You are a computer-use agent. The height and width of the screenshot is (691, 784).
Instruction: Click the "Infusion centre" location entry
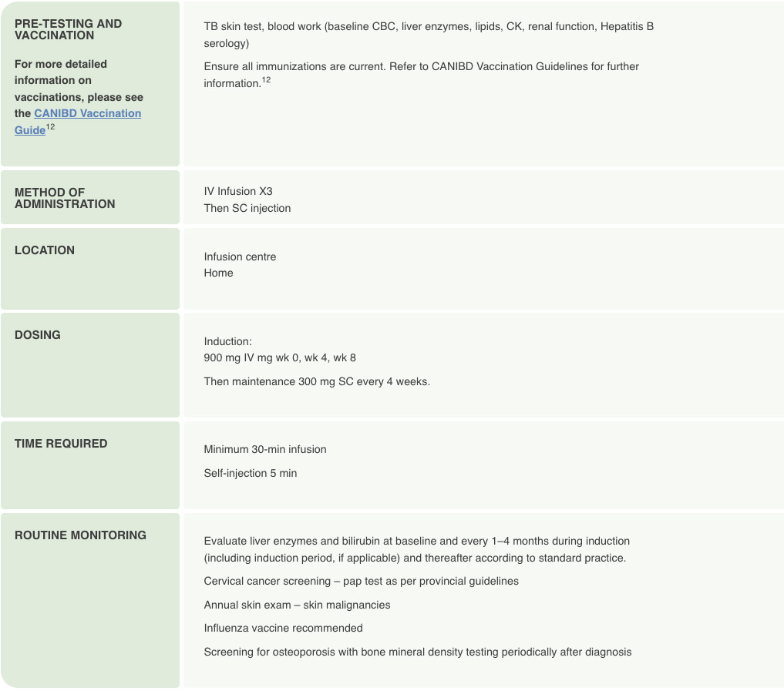click(x=240, y=257)
